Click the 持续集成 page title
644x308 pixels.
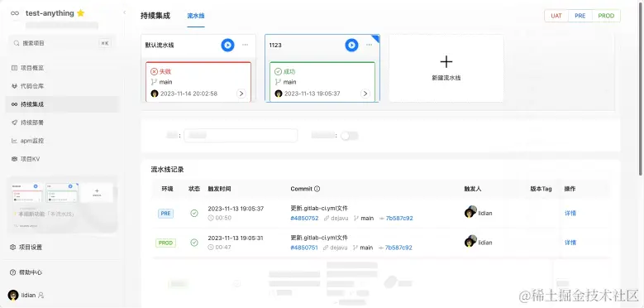[155, 16]
